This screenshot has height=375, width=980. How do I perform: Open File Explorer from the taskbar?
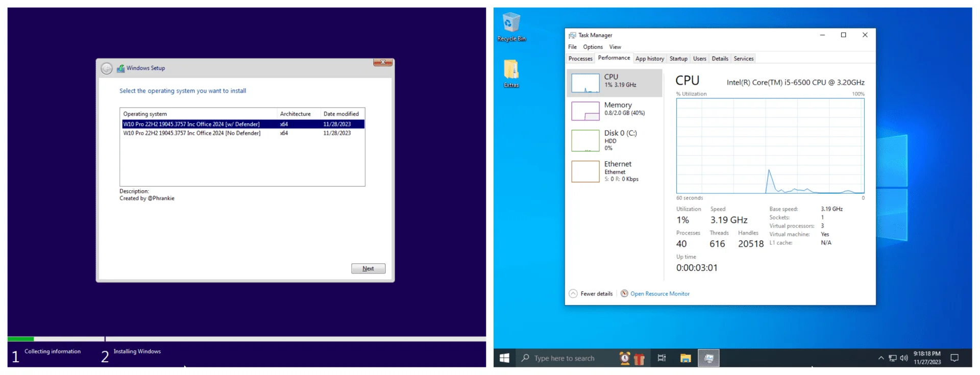pyautogui.click(x=685, y=358)
